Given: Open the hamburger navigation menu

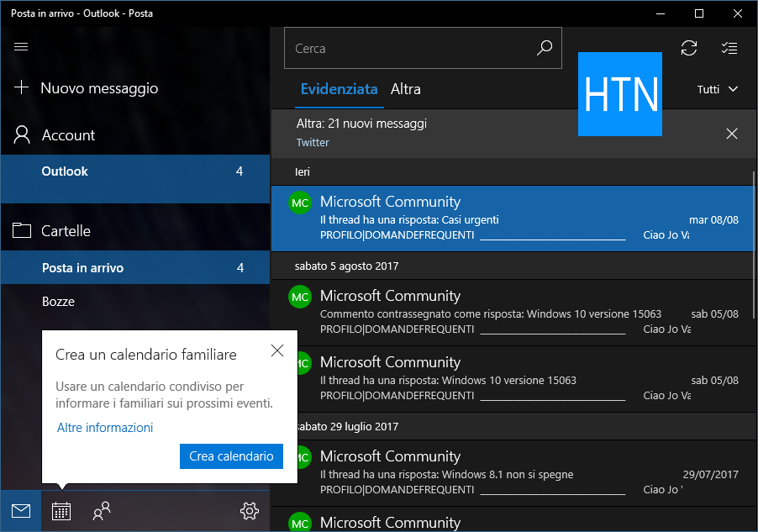Looking at the screenshot, I should [21, 47].
